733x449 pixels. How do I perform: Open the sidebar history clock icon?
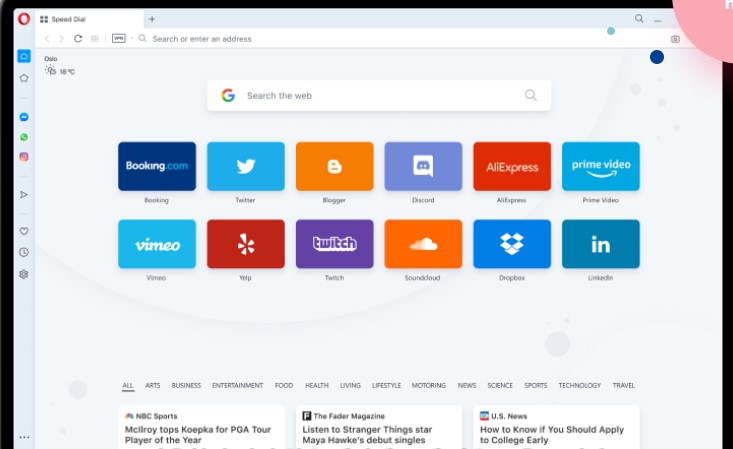point(24,252)
